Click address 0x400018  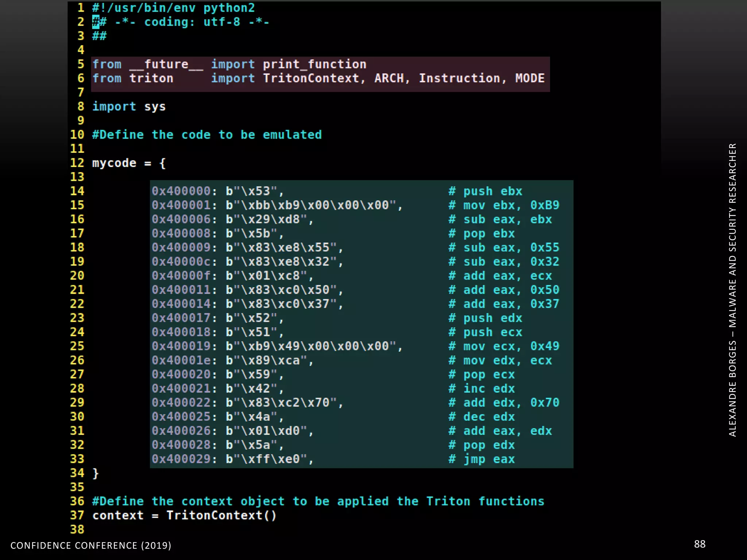pos(181,332)
